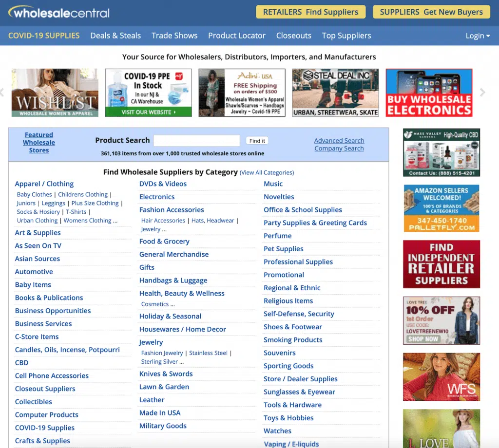
Task: Open the Cosmetics subcategory
Action: click(155, 304)
